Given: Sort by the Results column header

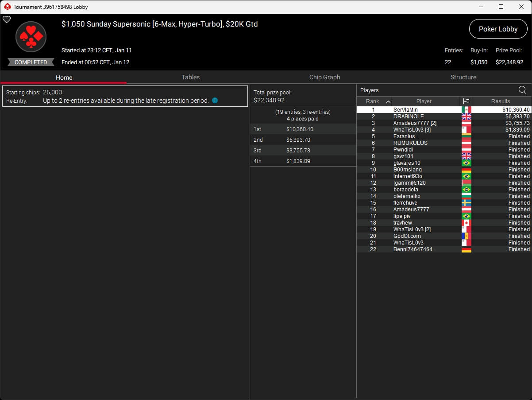Looking at the screenshot, I should pyautogui.click(x=501, y=101).
